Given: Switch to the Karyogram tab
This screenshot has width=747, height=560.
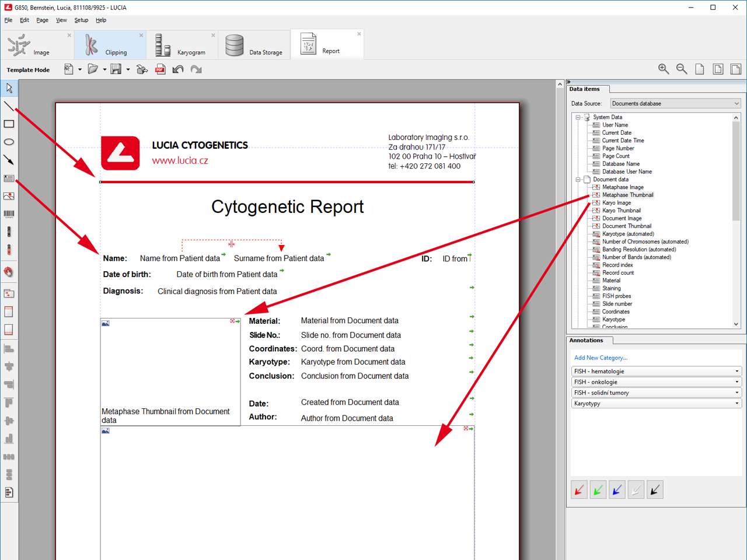Looking at the screenshot, I should click(x=182, y=45).
